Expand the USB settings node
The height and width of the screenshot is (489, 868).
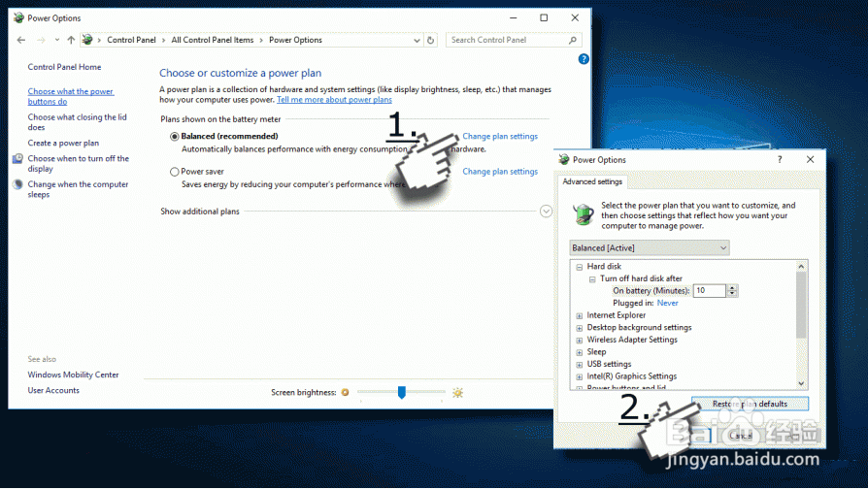579,365
